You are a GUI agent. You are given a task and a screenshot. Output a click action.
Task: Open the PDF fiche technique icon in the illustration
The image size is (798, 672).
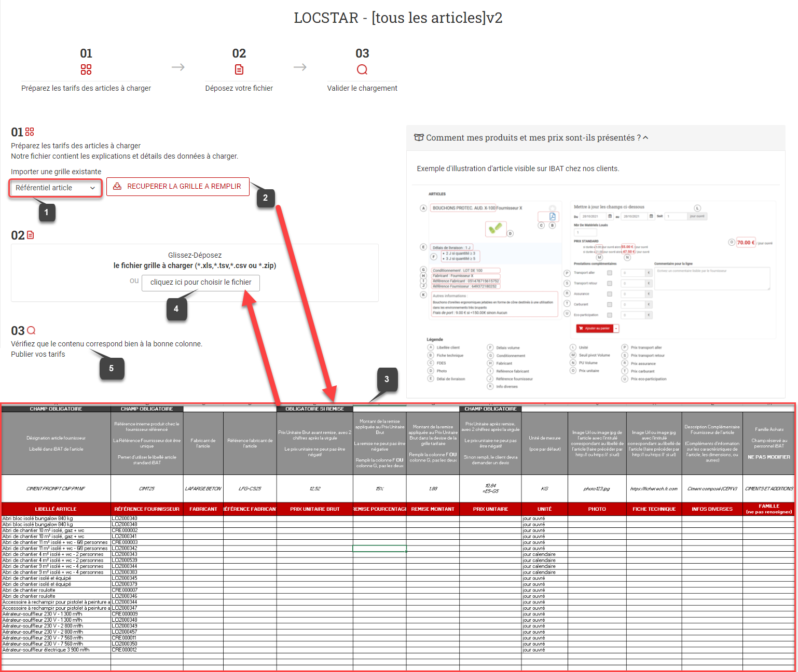coord(552,217)
